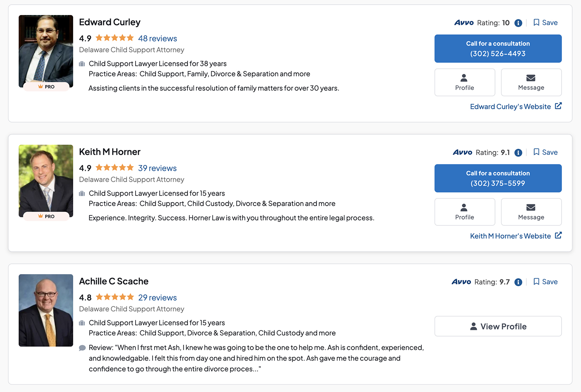Open Keith M Horner's Profile button
The height and width of the screenshot is (392, 581).
pyautogui.click(x=464, y=212)
